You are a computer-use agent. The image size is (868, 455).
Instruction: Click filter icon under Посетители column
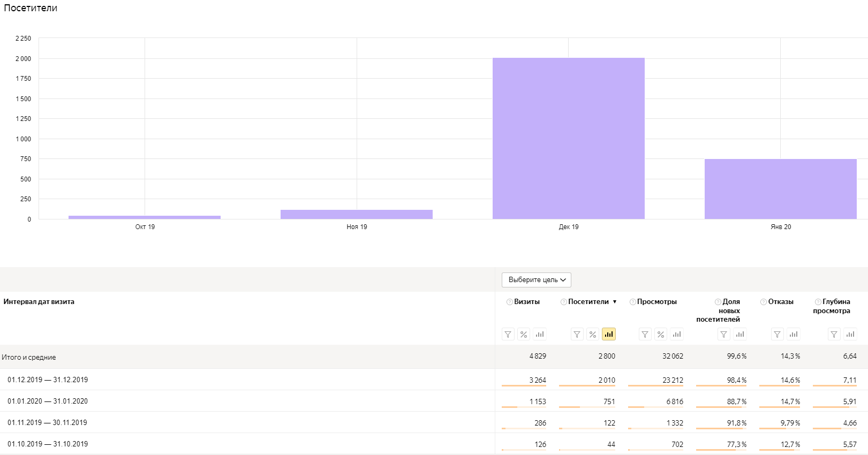pyautogui.click(x=577, y=335)
